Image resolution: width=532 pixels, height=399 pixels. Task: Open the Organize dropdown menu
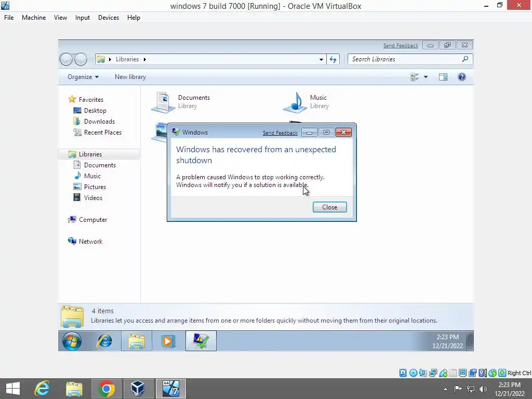pyautogui.click(x=83, y=77)
